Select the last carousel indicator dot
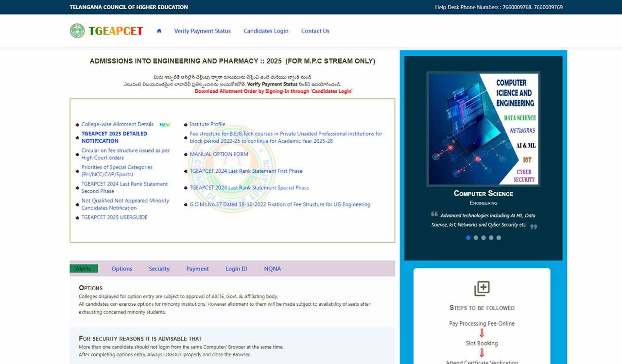The height and width of the screenshot is (364, 622). [499, 238]
